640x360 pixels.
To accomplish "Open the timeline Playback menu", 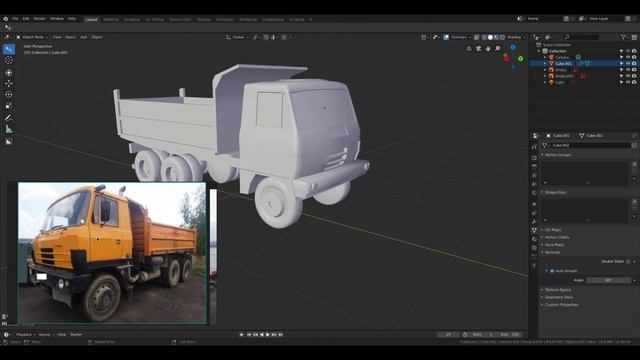I will coord(26,335).
